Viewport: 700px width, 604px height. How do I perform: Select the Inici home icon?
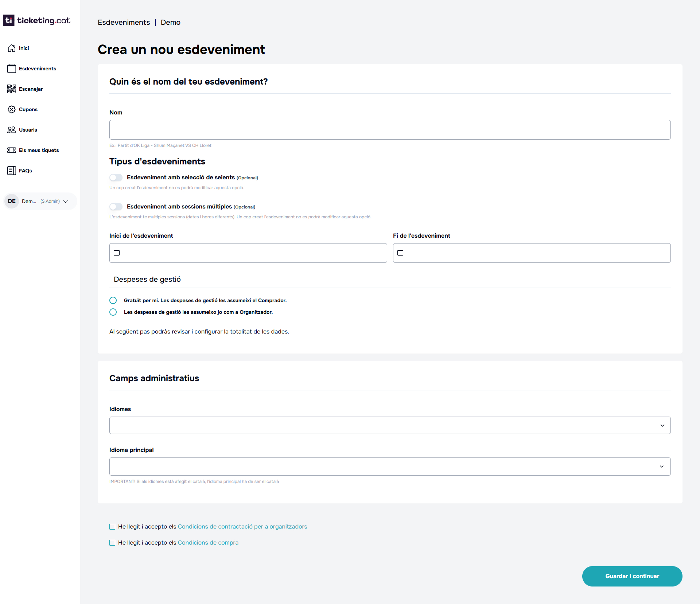click(12, 48)
